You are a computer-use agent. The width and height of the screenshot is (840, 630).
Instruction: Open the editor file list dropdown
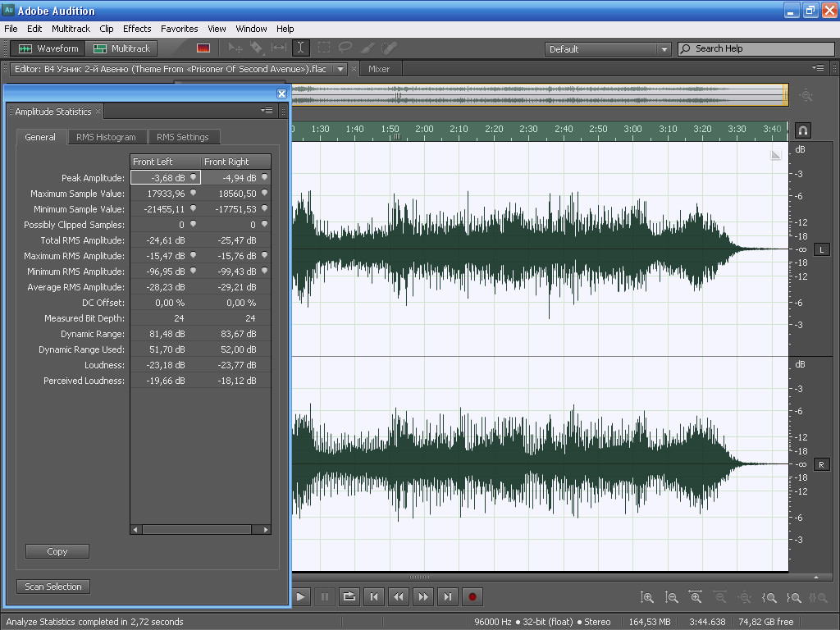coord(340,69)
